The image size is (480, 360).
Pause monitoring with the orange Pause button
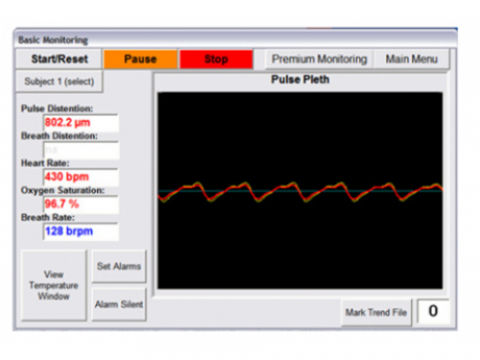pyautogui.click(x=140, y=59)
